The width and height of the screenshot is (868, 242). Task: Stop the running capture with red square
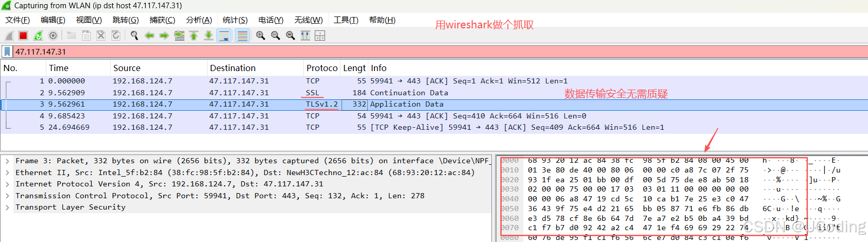23,36
